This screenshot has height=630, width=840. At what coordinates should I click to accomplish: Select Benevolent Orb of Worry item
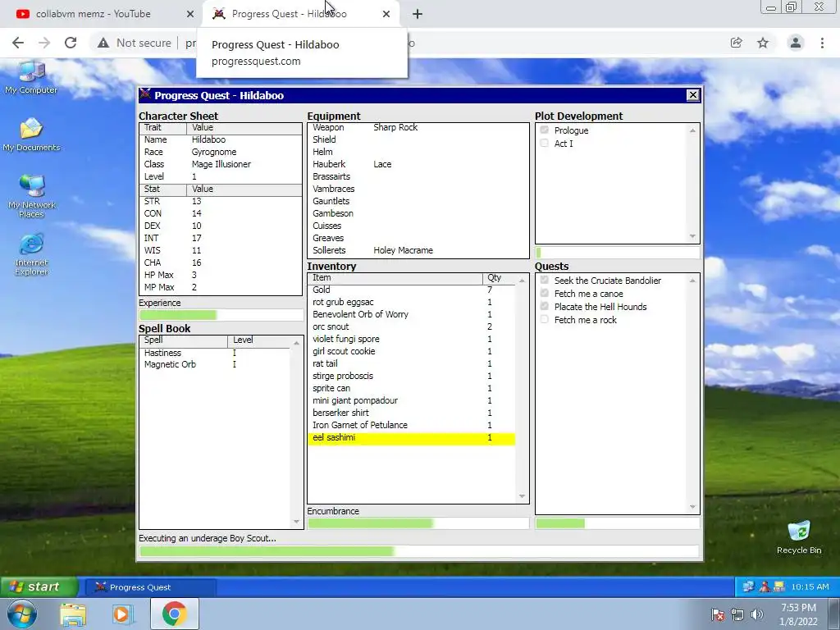tap(412, 314)
